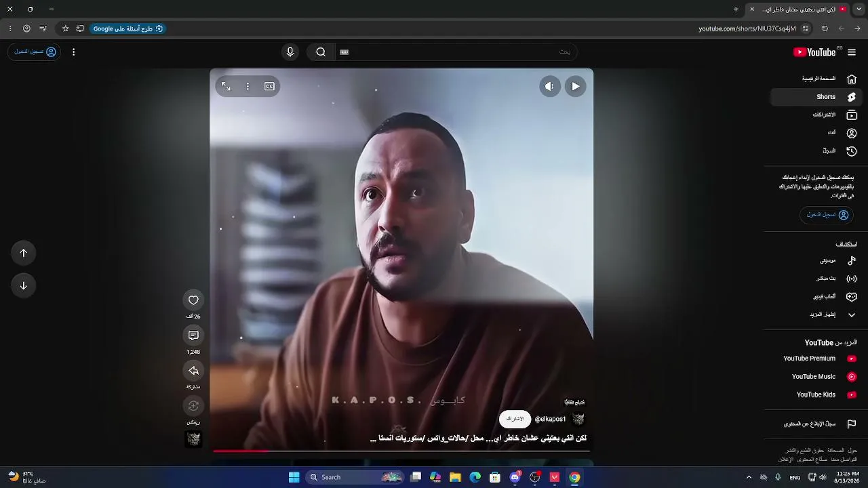868x488 pixels.
Task: Open History in the sidebar
Action: pos(815,151)
